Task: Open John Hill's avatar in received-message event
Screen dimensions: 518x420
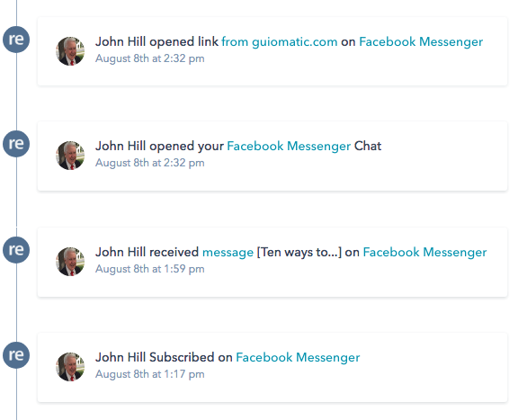Action: (x=70, y=262)
